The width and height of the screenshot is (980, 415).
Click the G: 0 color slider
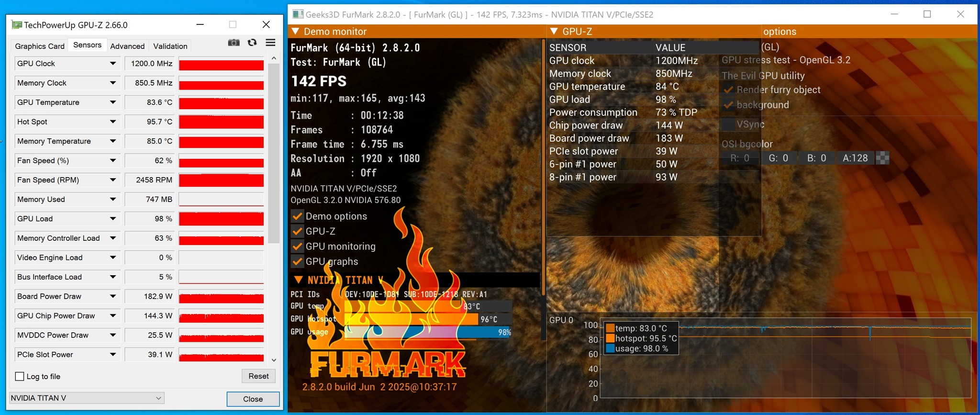[x=779, y=158]
